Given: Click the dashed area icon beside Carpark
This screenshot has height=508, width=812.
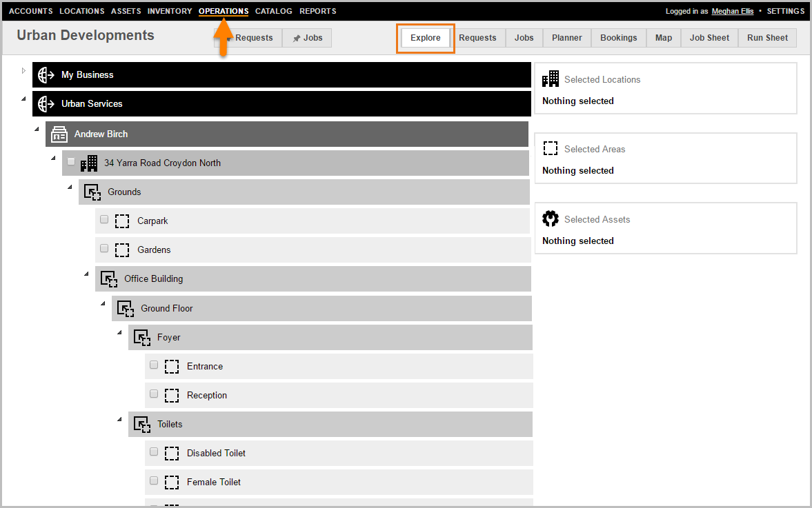Looking at the screenshot, I should coord(122,221).
